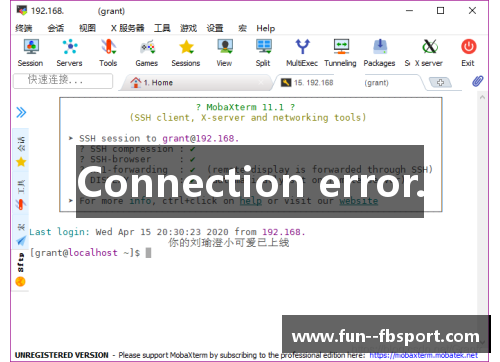
Task: Open the sidebar macros paper plane icon
Action: click(x=21, y=240)
